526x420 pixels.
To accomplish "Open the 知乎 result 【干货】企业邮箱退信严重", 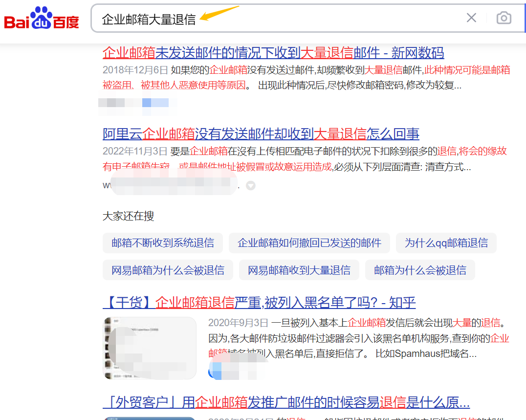I will pyautogui.click(x=259, y=303).
